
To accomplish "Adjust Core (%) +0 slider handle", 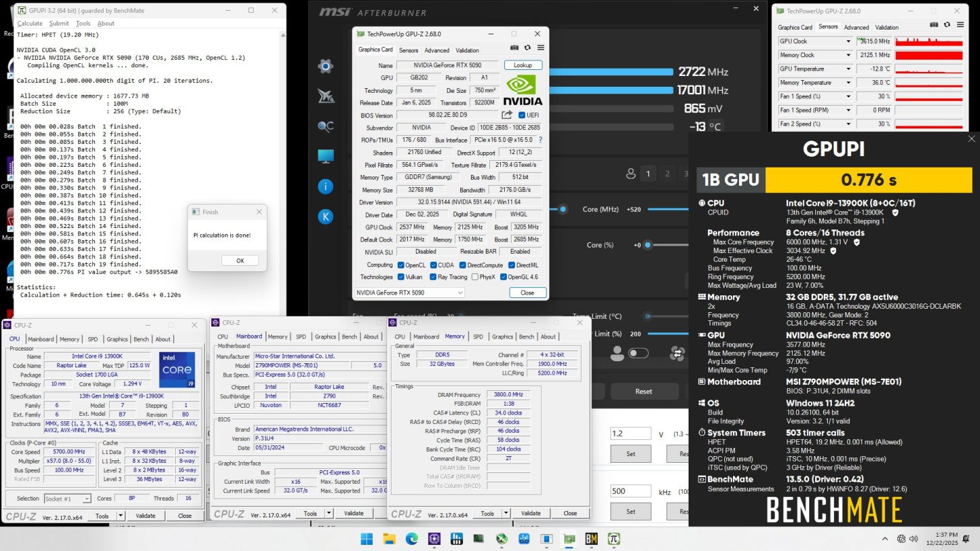I will pos(647,245).
